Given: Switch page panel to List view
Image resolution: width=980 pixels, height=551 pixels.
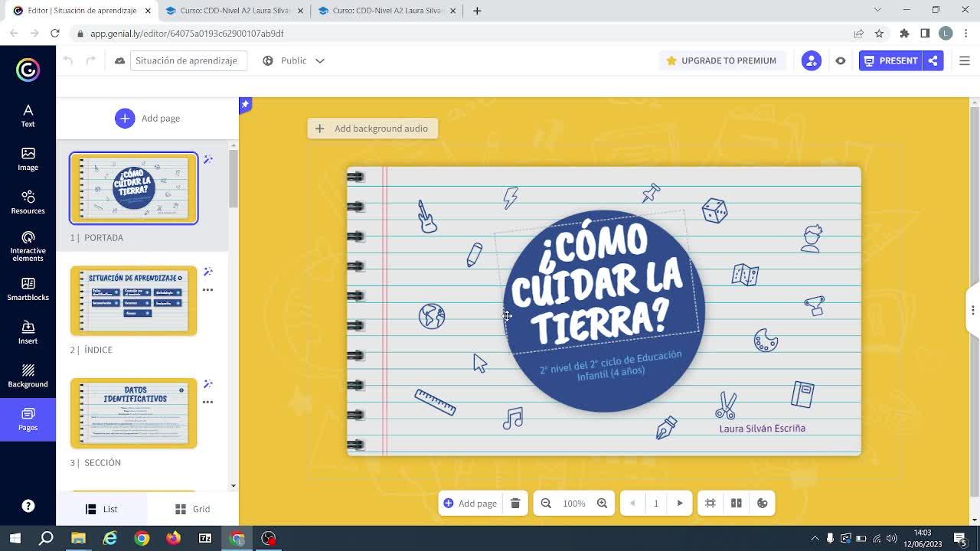Looking at the screenshot, I should pyautogui.click(x=102, y=509).
